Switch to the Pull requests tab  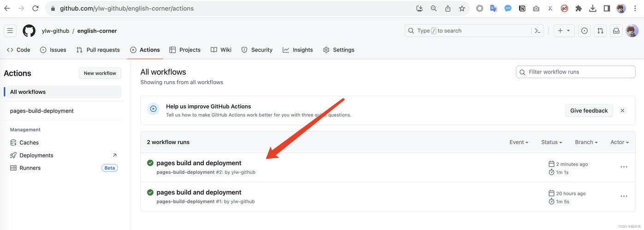[98, 50]
